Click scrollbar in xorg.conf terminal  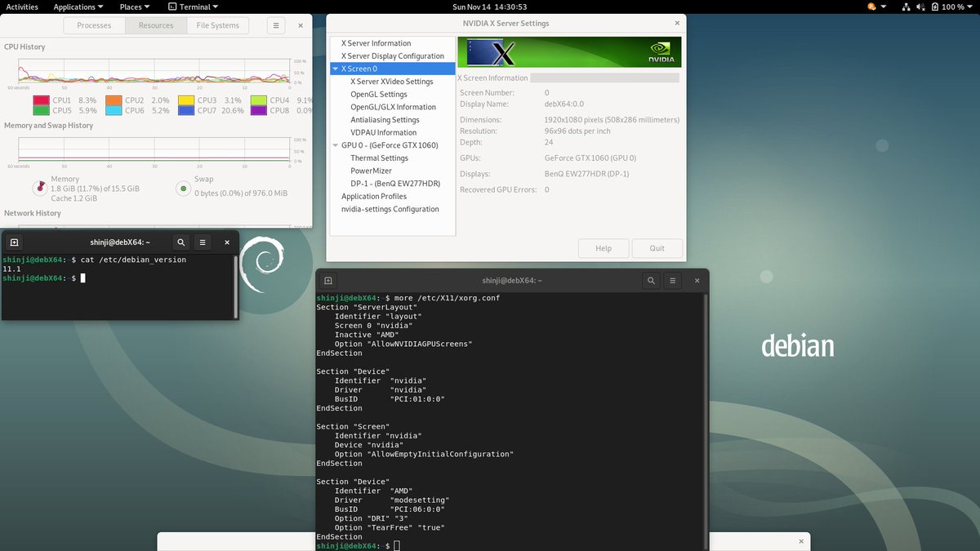coord(706,421)
